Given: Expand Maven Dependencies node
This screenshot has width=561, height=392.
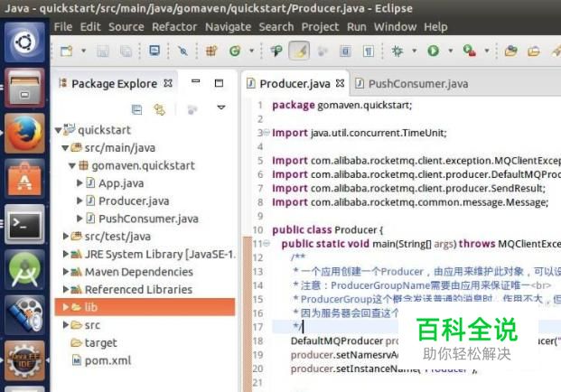Looking at the screenshot, I should (x=65, y=272).
